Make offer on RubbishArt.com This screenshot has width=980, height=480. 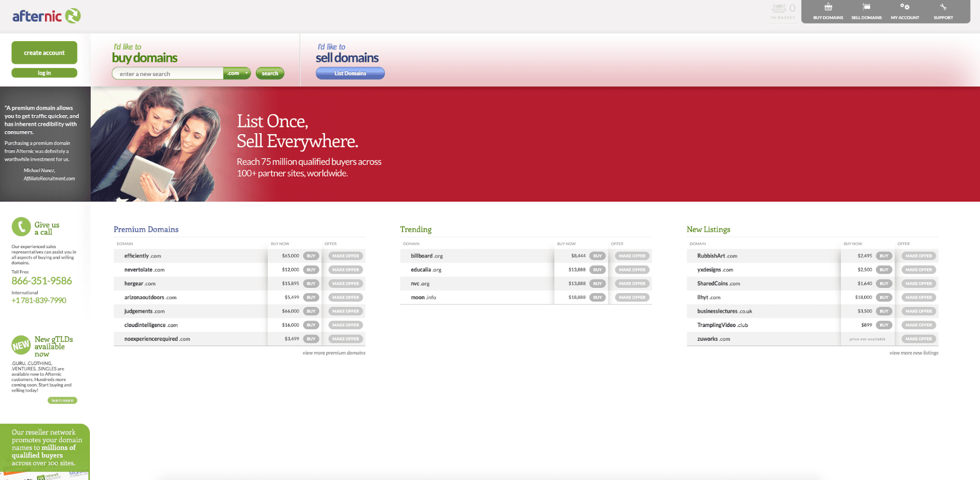click(919, 256)
